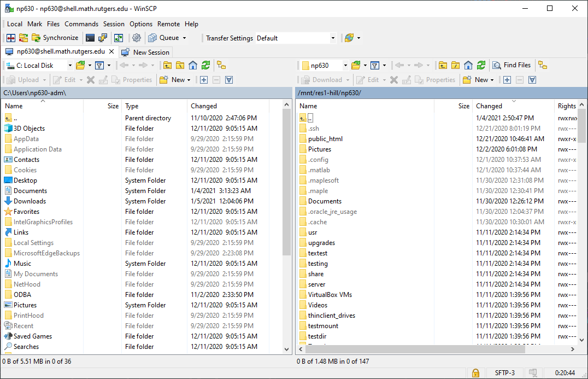This screenshot has width=588, height=379.
Task: Go to local home directory icon
Action: [193, 66]
